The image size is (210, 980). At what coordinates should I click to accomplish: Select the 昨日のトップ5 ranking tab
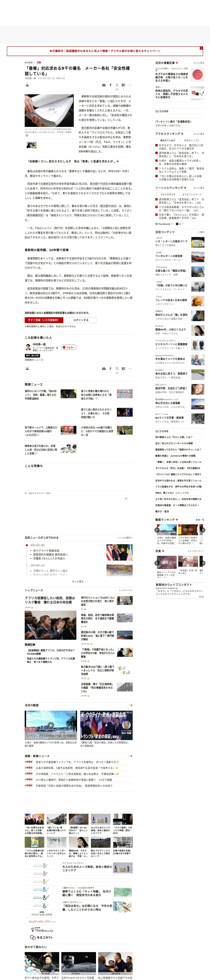click(192, 140)
